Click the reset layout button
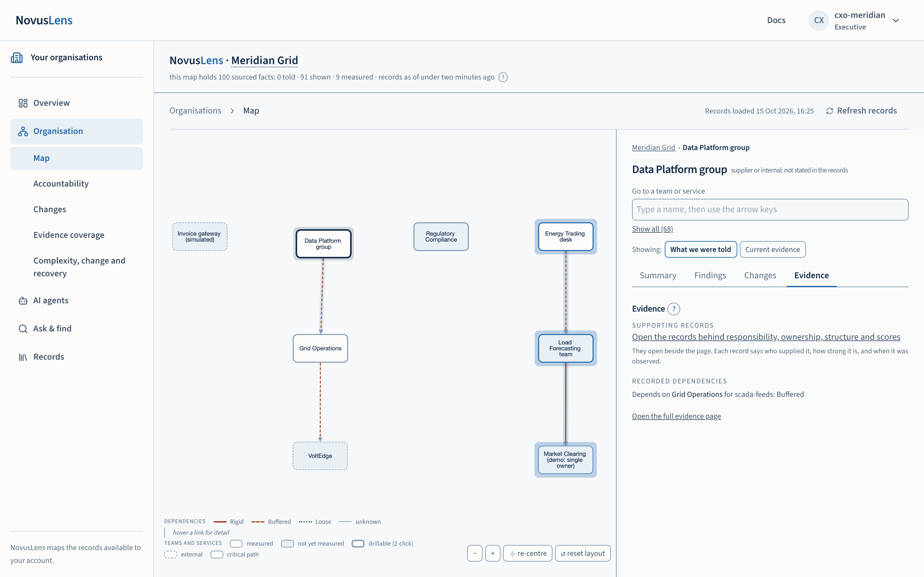This screenshot has height=577, width=924. 583,553
